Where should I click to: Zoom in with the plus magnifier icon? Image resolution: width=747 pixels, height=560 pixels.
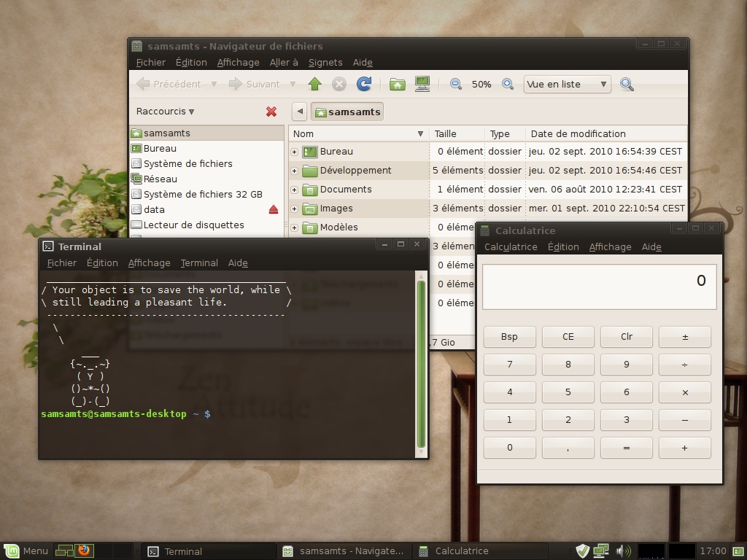[508, 85]
